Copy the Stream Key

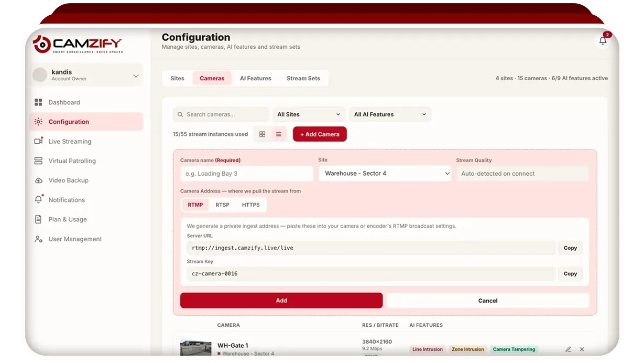click(x=570, y=274)
